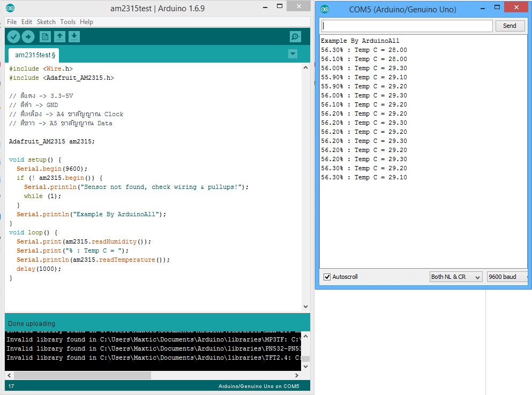Click the readTemperature() println line
This screenshot has height=395, width=532.
click(x=93, y=260)
